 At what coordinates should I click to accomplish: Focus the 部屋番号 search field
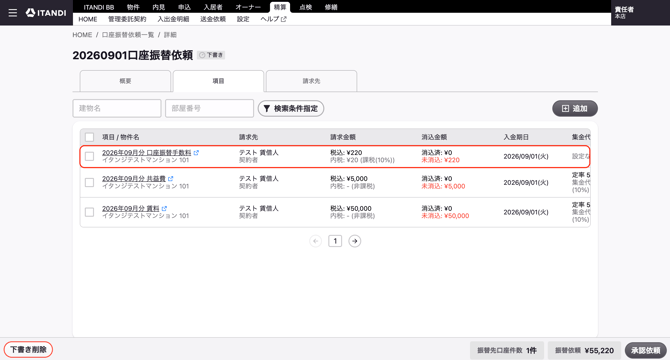(x=209, y=108)
